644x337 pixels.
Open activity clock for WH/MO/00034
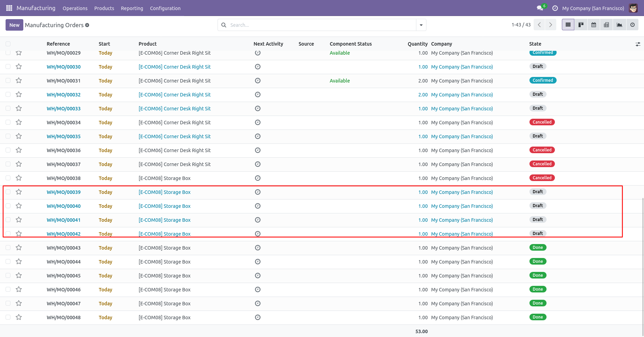coord(258,122)
